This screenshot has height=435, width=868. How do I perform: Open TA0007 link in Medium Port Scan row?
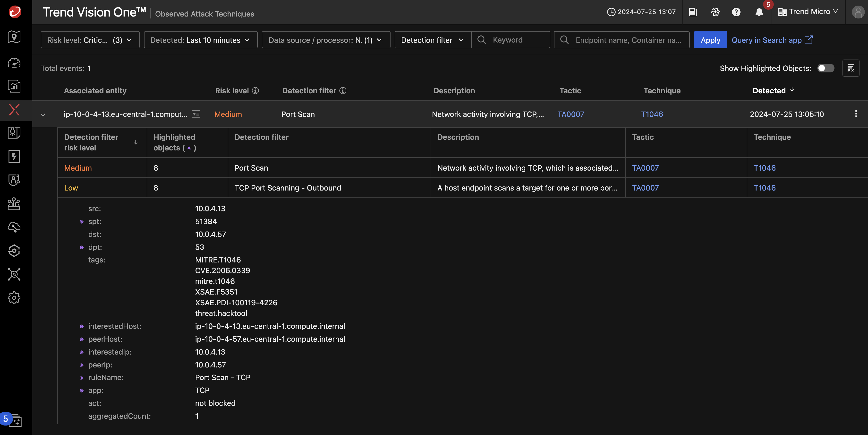point(645,168)
